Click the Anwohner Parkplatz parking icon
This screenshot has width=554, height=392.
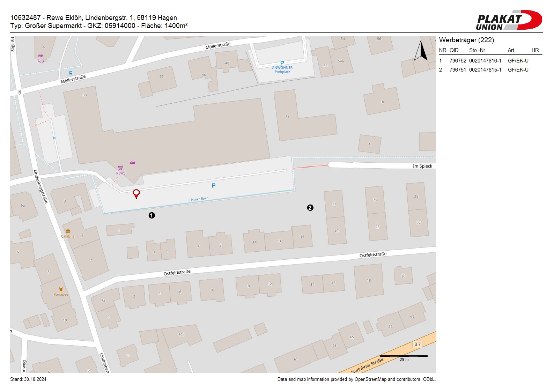click(282, 63)
